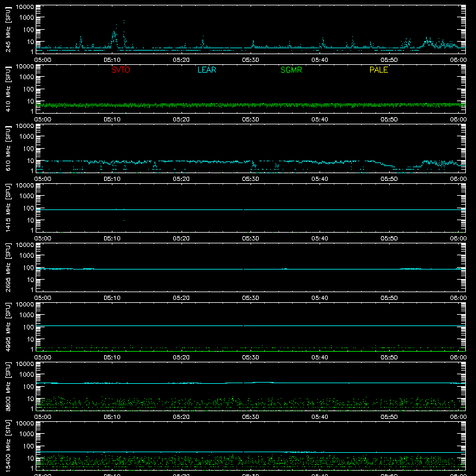
Task: Click 06:00 time label under 245 MHz plot
Action: [x=458, y=60]
